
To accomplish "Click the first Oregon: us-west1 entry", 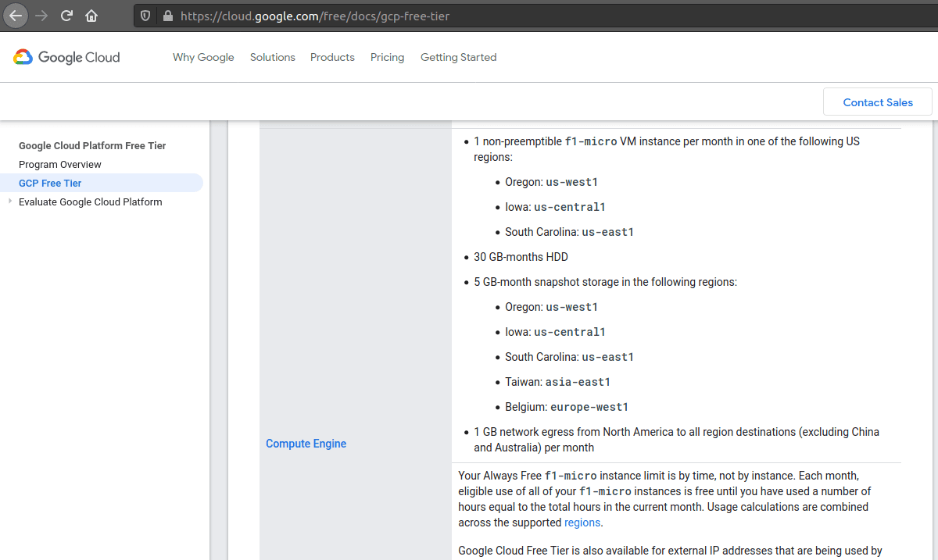I will 551,182.
